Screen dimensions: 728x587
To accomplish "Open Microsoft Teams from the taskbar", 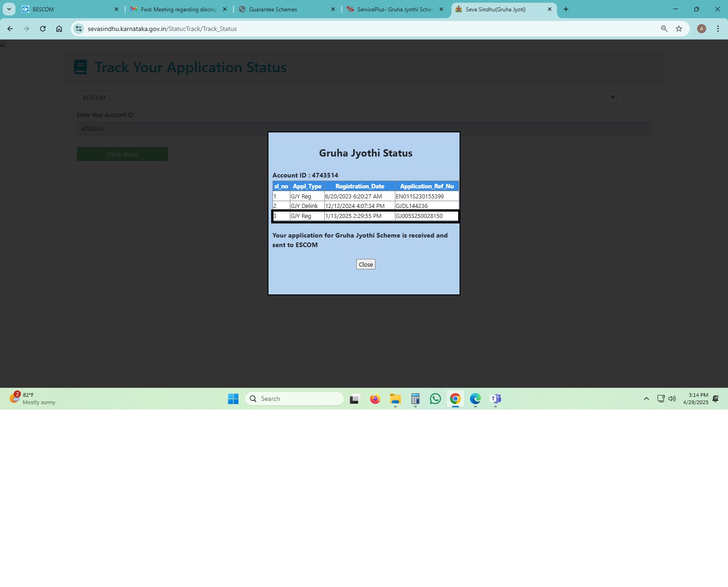I will click(495, 399).
